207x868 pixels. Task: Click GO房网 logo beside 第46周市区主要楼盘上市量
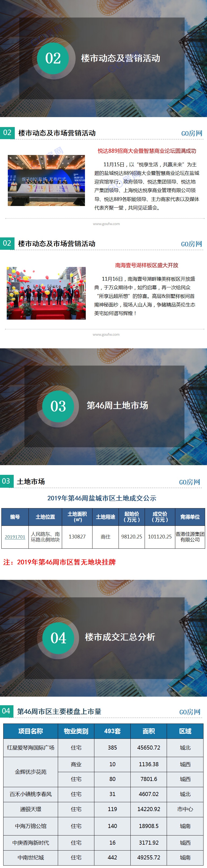[190, 712]
